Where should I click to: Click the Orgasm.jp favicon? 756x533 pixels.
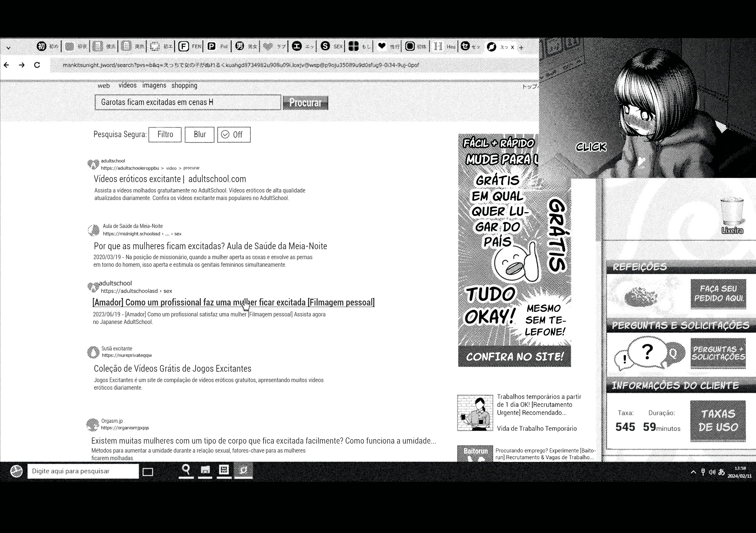click(x=93, y=424)
